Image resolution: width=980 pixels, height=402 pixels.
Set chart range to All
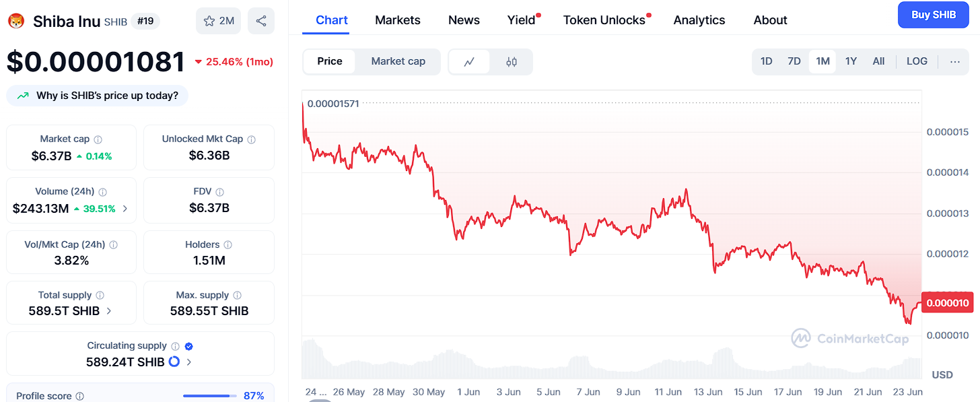(878, 61)
